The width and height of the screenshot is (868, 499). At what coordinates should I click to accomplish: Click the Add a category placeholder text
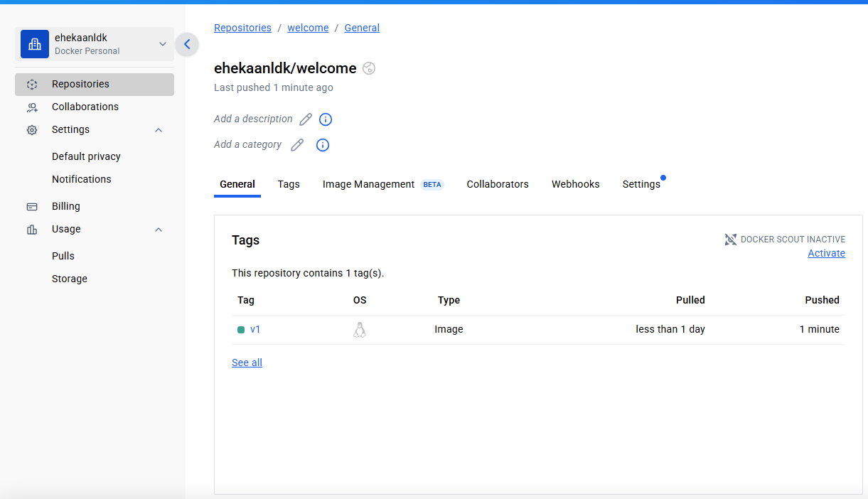(248, 144)
